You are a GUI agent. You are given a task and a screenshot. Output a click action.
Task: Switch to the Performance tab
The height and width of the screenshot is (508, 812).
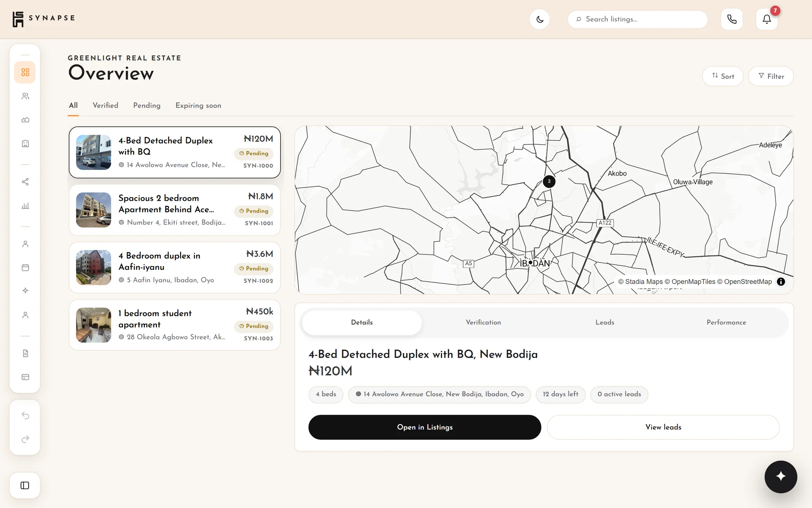point(726,323)
